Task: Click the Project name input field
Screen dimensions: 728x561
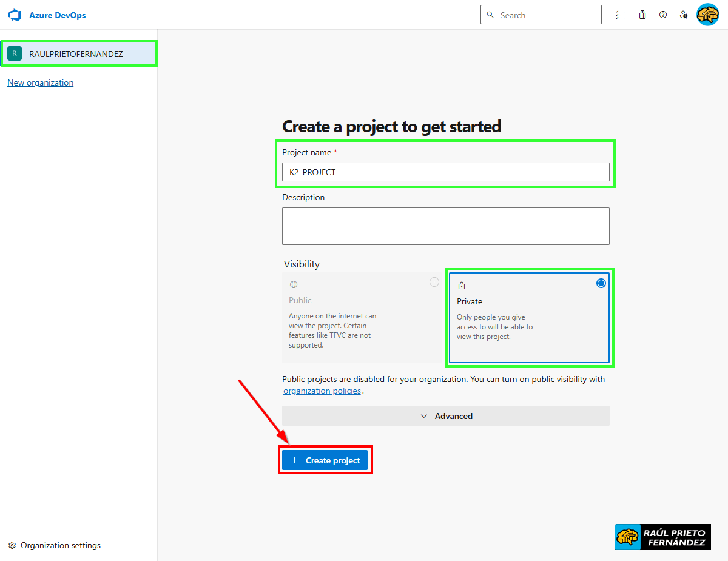Action: click(x=445, y=172)
